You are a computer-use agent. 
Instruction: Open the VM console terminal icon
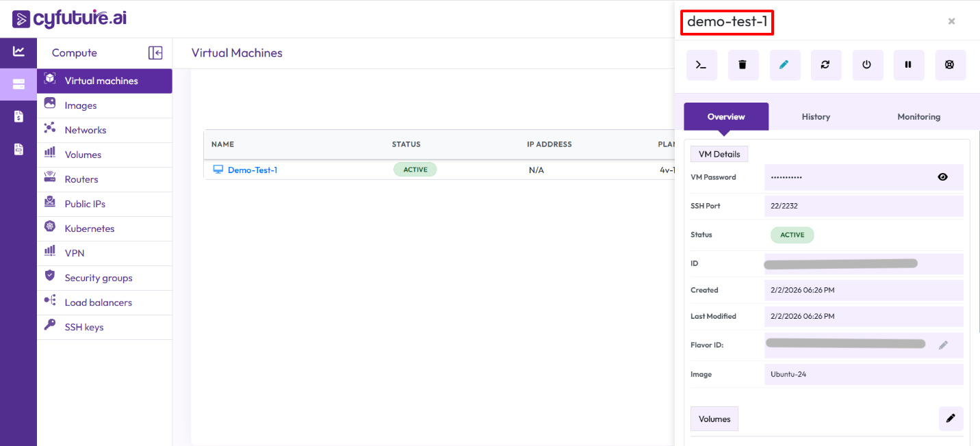pos(701,65)
